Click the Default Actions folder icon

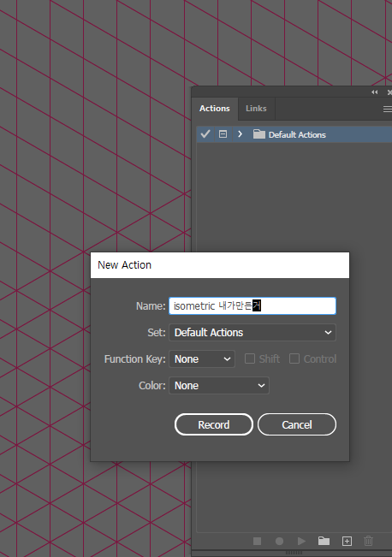click(259, 134)
